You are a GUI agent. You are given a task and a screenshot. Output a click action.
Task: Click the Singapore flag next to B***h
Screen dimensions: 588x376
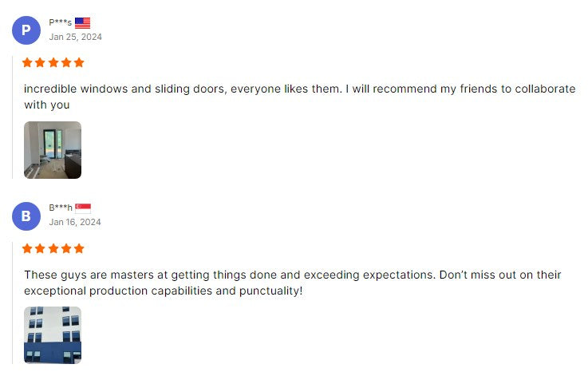click(x=83, y=208)
